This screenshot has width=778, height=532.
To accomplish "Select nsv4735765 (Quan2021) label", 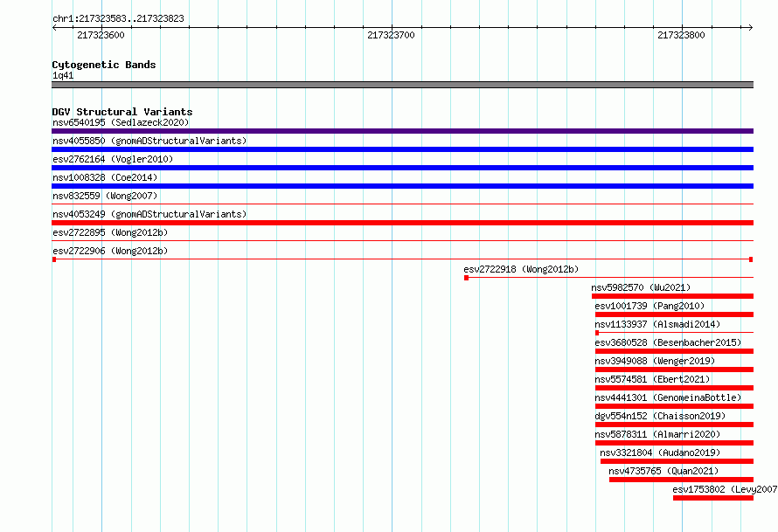I will [x=663, y=471].
